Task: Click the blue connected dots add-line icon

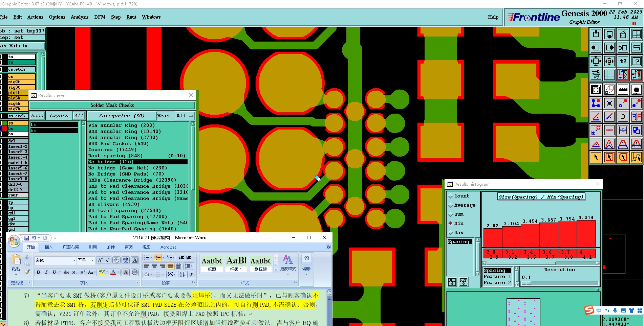Action: pyautogui.click(x=596, y=103)
